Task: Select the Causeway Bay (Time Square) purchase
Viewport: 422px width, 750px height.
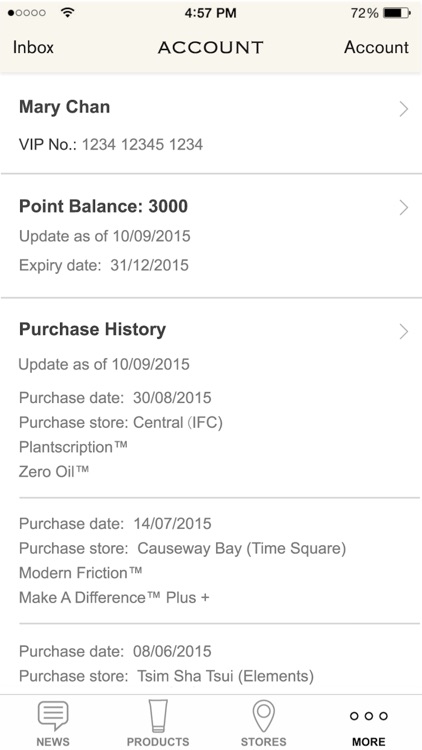Action: 211,561
